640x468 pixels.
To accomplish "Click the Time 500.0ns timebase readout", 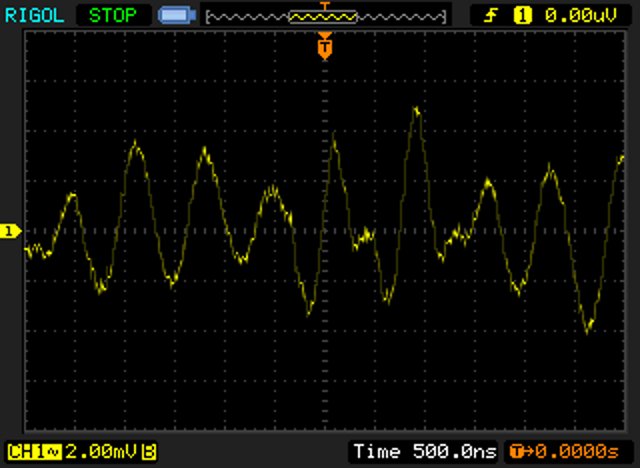I will tap(425, 452).
